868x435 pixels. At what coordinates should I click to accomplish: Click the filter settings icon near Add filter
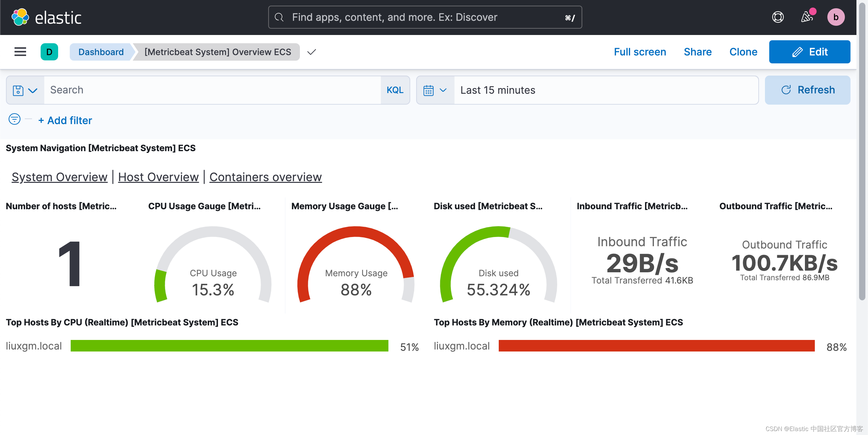(x=14, y=119)
